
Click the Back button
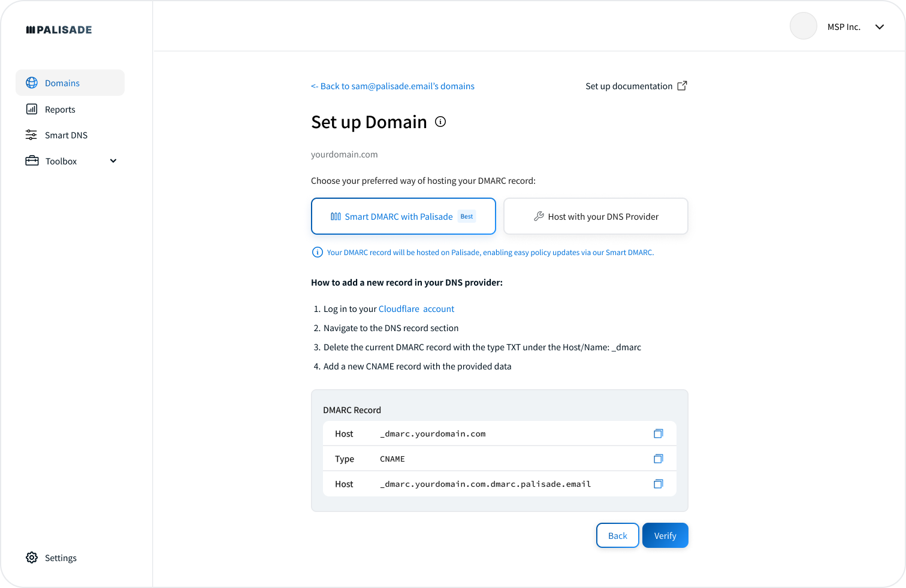click(617, 535)
